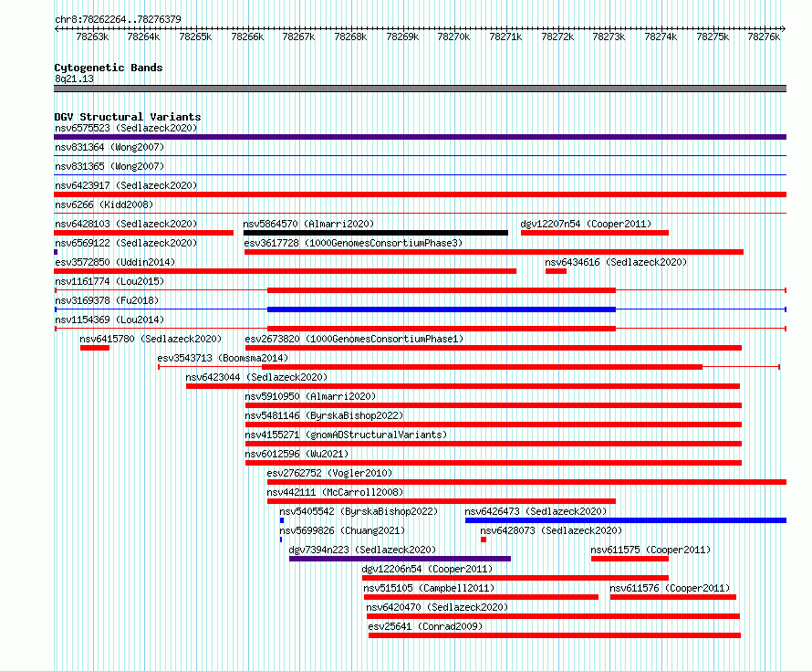This screenshot has width=812, height=671.
Task: Click the blue nsv3169378 Fu2018 bar
Action: coord(442,309)
